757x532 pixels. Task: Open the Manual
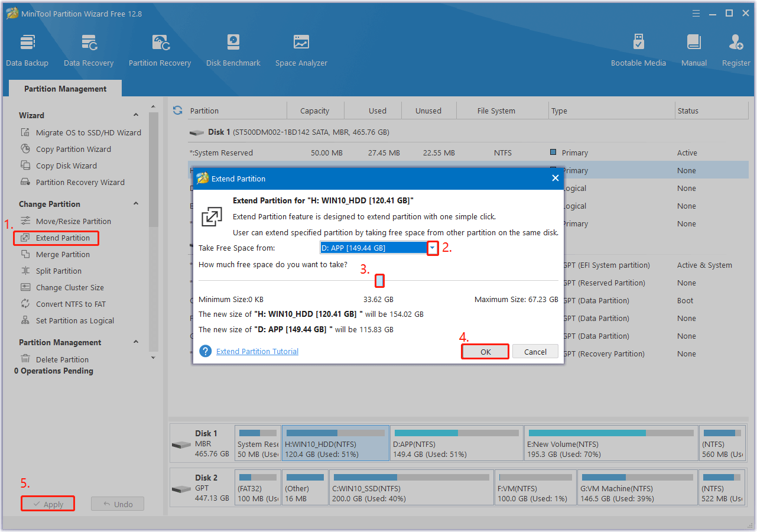click(694, 50)
